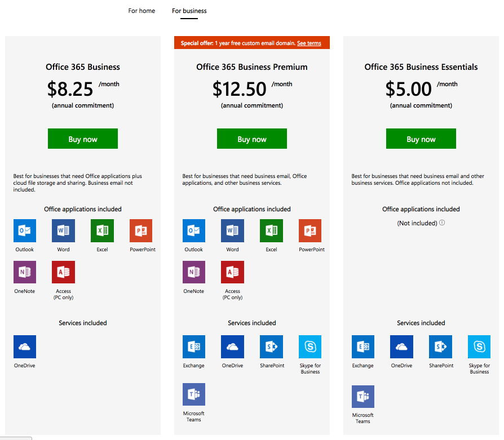Click the Access (PC only) icon under Office 365 Business
504x440 pixels.
[x=63, y=272]
